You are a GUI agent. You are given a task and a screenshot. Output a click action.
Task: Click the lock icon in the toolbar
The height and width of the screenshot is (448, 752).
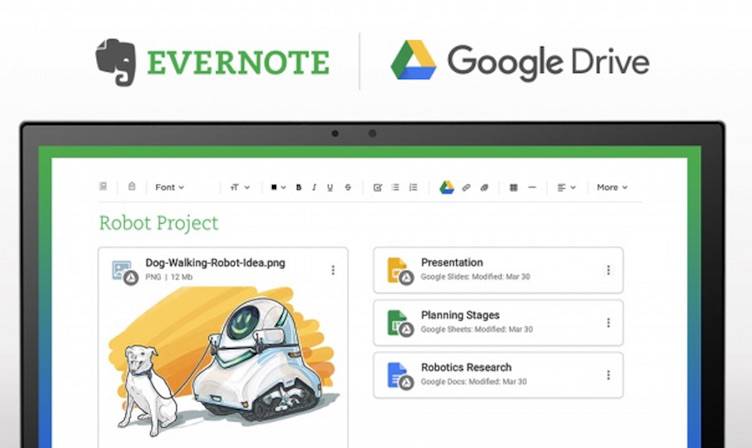(132, 186)
